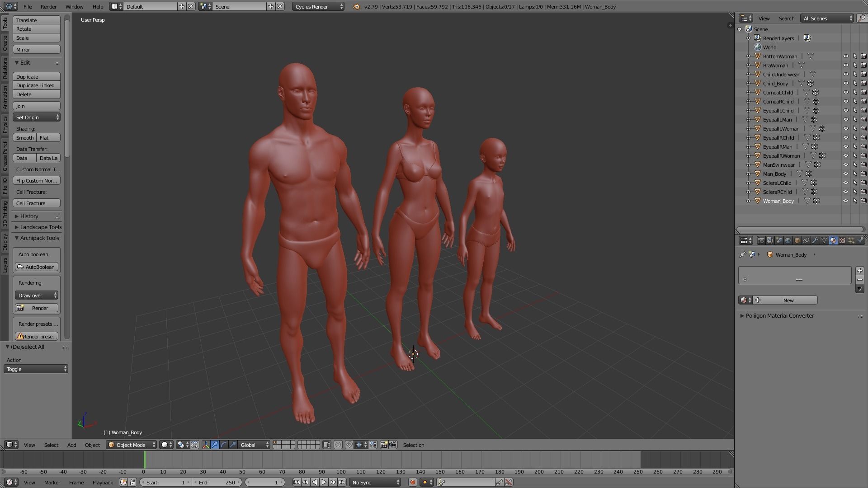
Task: Switch to the Create tab in toolshelf
Action: tap(5, 43)
